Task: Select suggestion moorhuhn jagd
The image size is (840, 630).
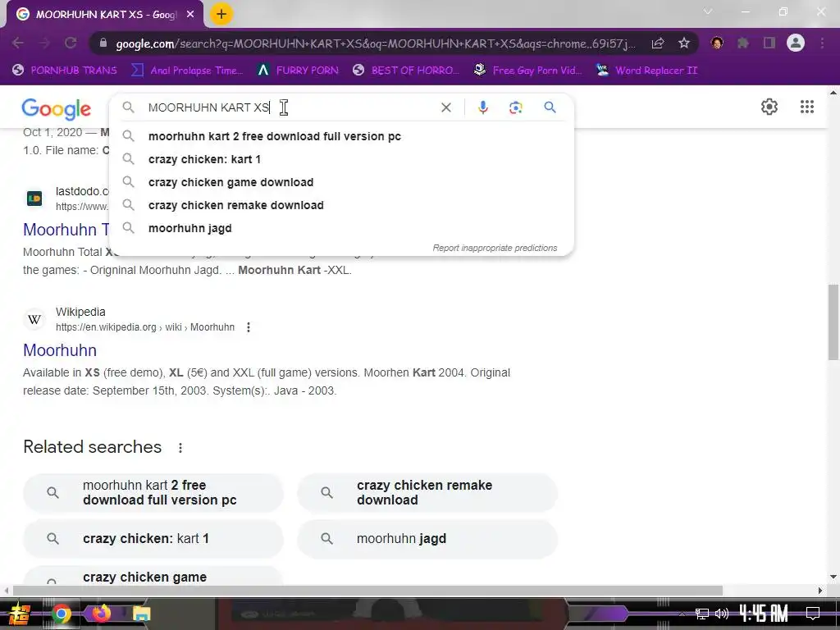Action: 341,228
